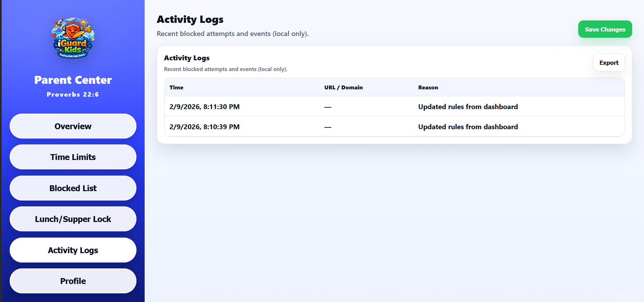Open the Overview section
Screen dimensions: 644x302
(73, 126)
